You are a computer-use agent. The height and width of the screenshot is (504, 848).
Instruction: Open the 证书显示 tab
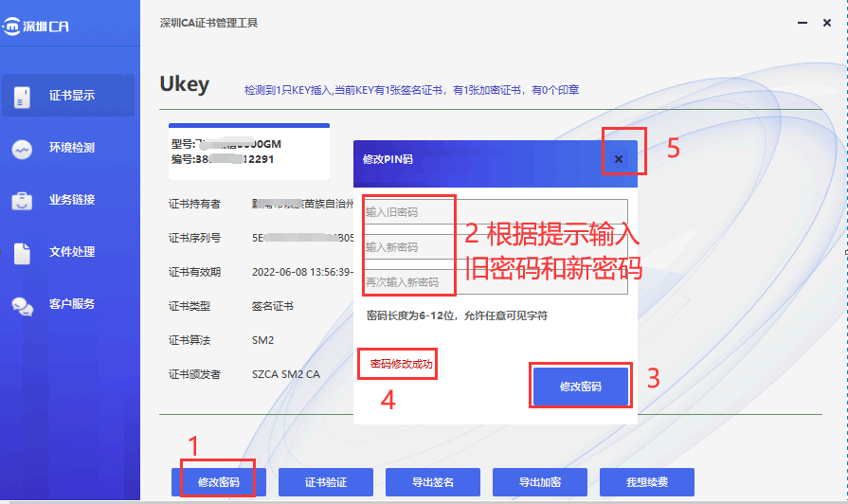pos(72,96)
